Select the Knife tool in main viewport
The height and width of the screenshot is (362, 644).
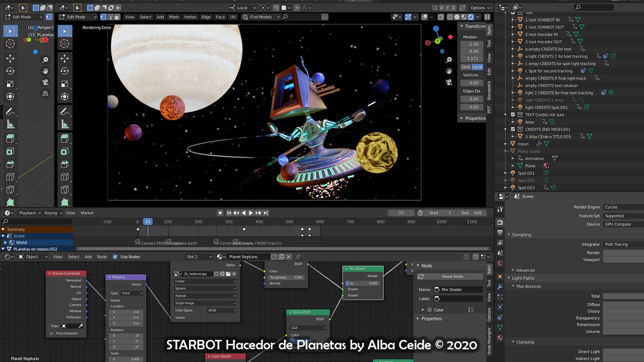(65, 189)
